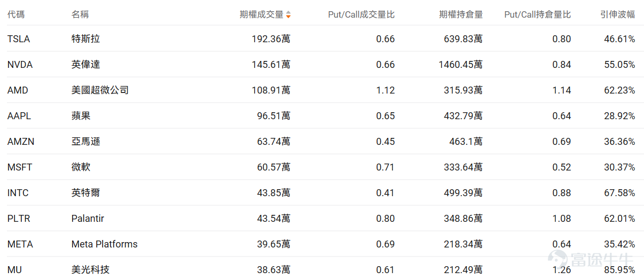Open the META ticker code

(x=20, y=244)
